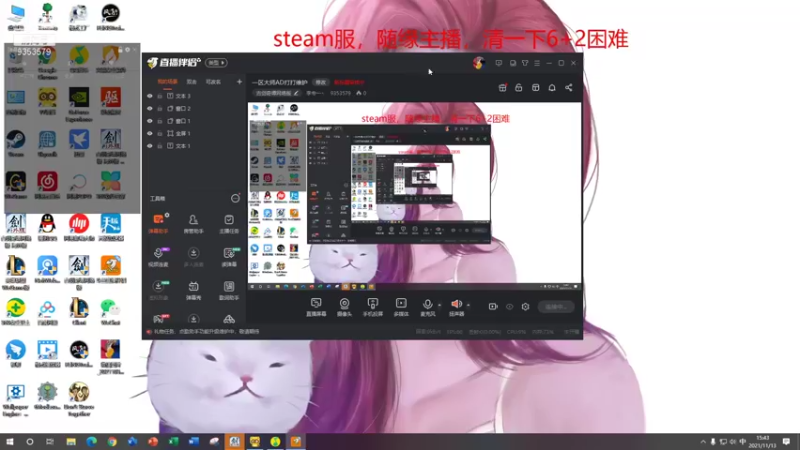
Task: Open the Windows Start menu
Action: (x=9, y=441)
